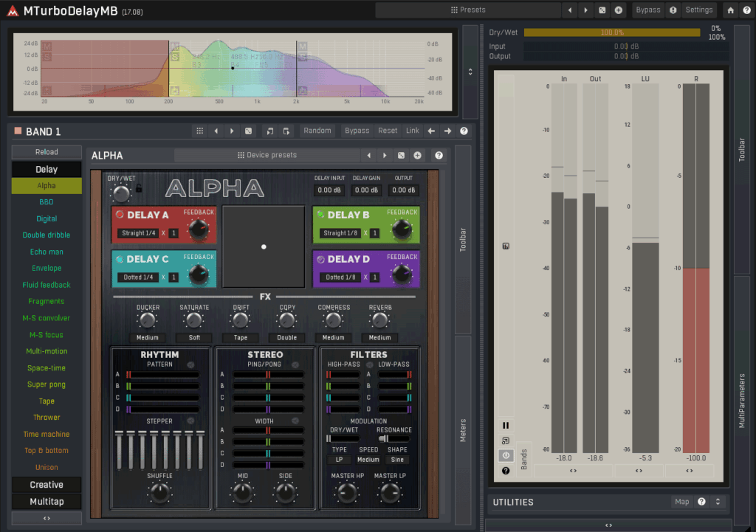Choose the Echo man device
756x532 pixels.
point(47,252)
